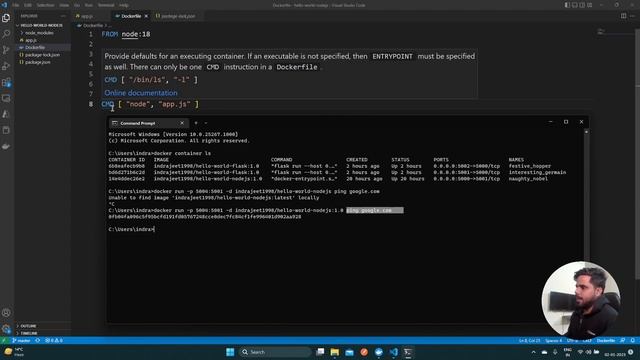
Task: Open app.js in the Explorer tree
Action: (x=42, y=40)
